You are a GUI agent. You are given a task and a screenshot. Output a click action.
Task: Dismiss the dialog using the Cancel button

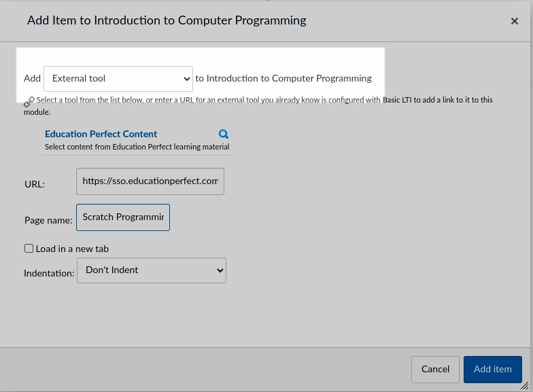pyautogui.click(x=435, y=370)
